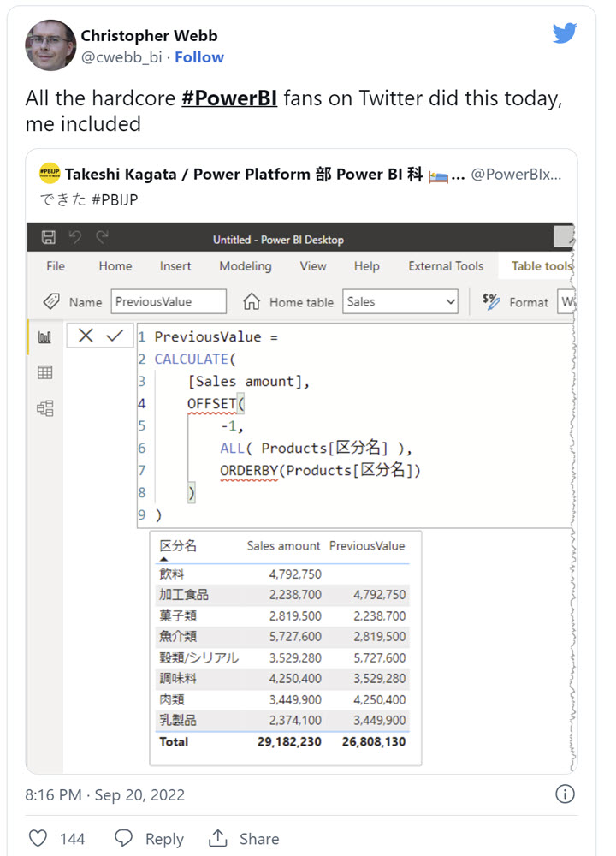Switch to Report view icon

pos(44,337)
